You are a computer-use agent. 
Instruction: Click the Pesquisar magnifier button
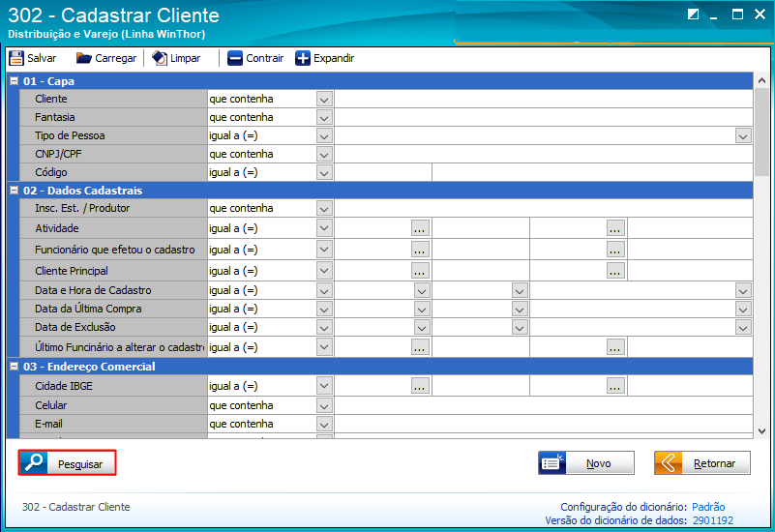click(x=67, y=463)
